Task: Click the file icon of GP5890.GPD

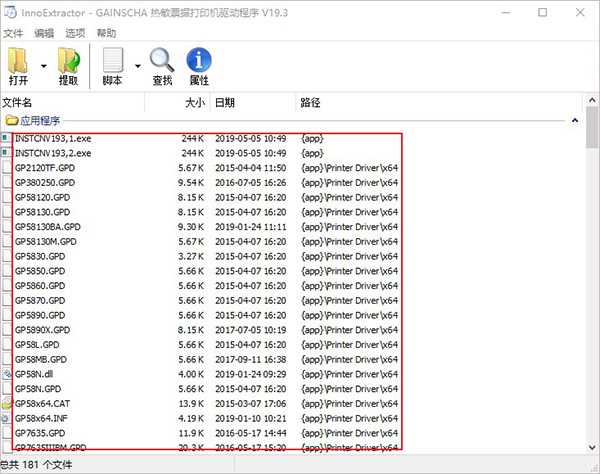Action: [7, 315]
